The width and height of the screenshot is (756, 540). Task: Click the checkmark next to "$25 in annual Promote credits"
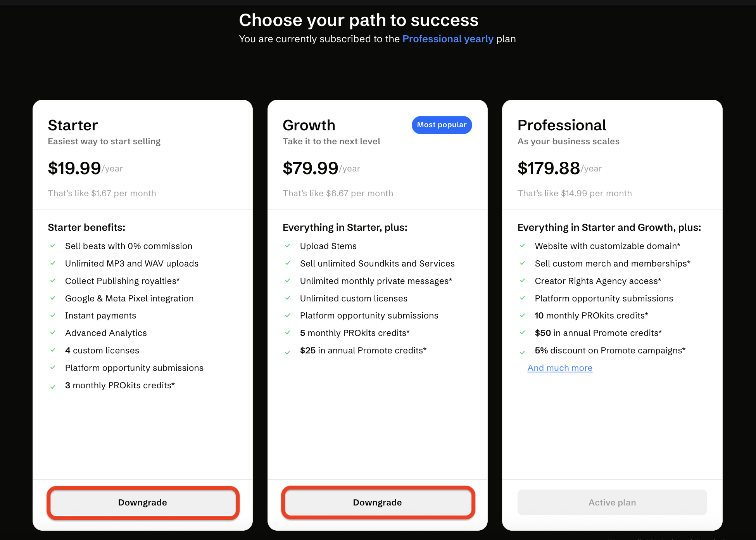coord(288,352)
